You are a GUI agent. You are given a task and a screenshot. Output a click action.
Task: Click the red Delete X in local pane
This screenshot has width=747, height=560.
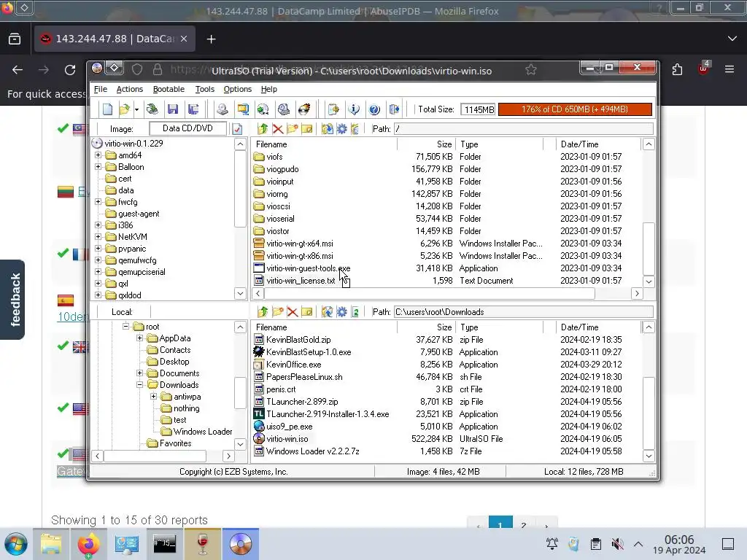pyautogui.click(x=293, y=312)
